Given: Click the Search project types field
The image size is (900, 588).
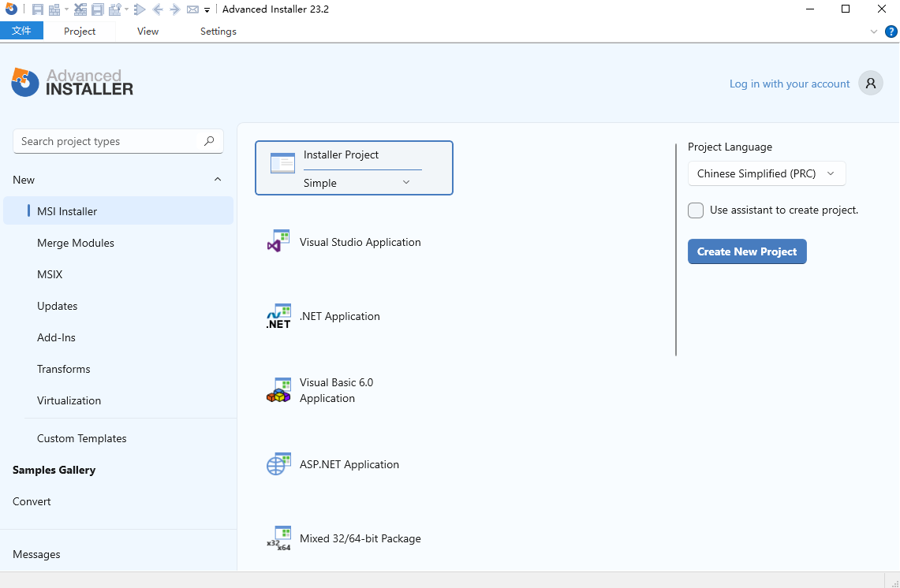Looking at the screenshot, I should [x=118, y=141].
